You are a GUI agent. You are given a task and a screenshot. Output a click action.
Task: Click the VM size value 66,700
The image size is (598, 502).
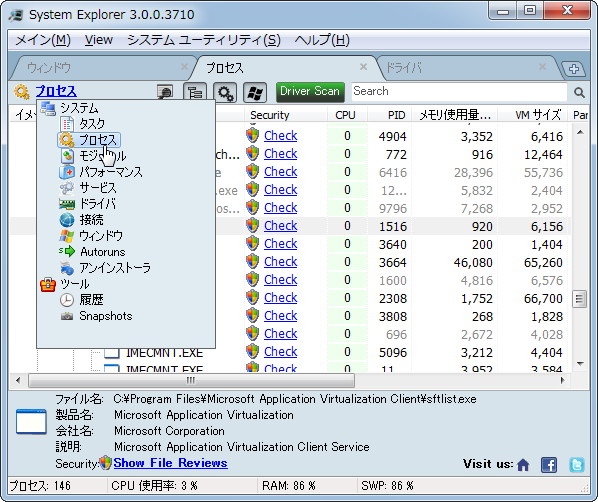pos(543,299)
